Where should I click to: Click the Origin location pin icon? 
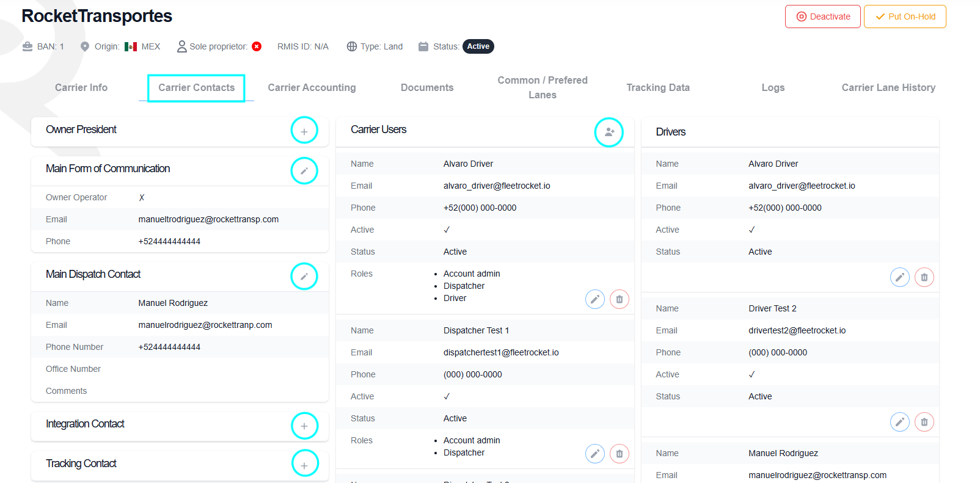(85, 46)
